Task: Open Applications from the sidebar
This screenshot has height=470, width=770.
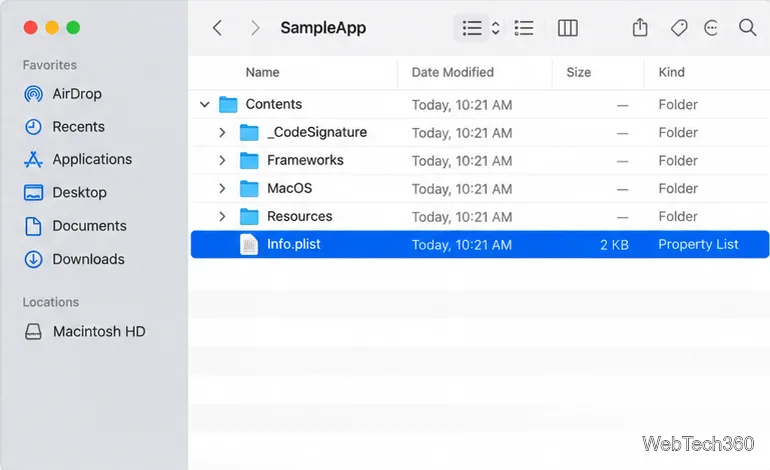Action: click(92, 160)
